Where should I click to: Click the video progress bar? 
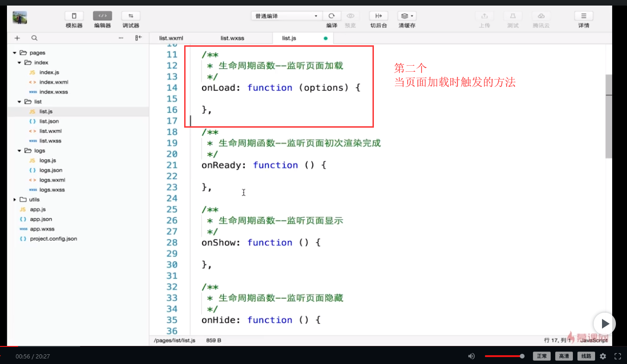click(x=313, y=346)
